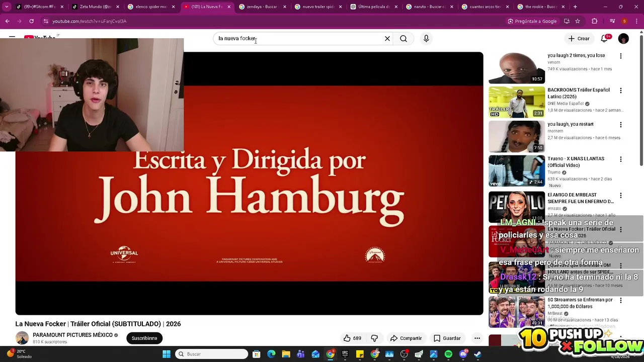Open Chrome's three-dot menu
This screenshot has width=644, height=362.
[x=636, y=21]
